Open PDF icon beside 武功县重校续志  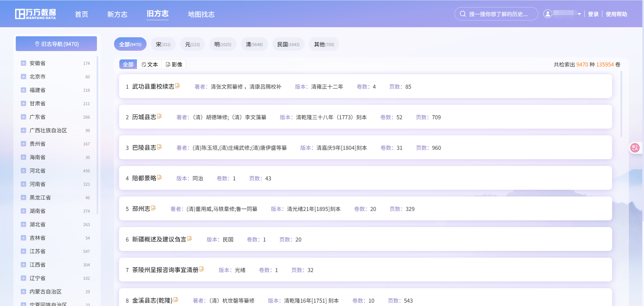point(178,86)
